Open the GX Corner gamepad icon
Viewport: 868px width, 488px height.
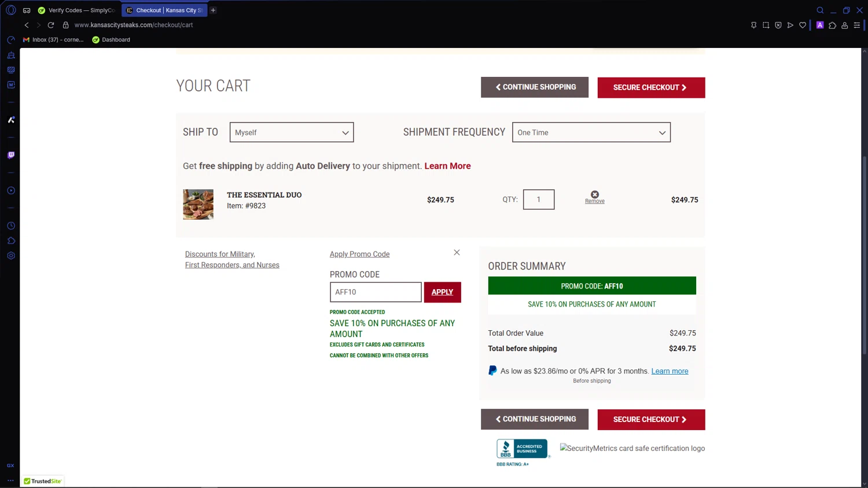27,10
